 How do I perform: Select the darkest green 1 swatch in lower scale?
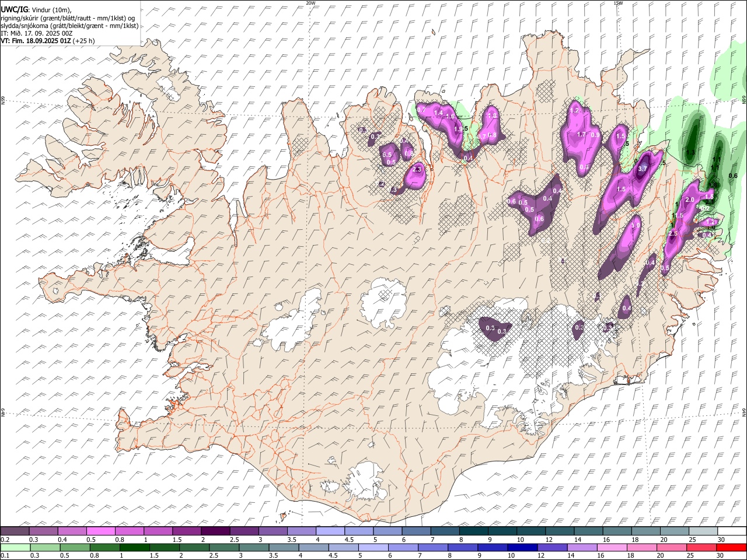pos(135,548)
